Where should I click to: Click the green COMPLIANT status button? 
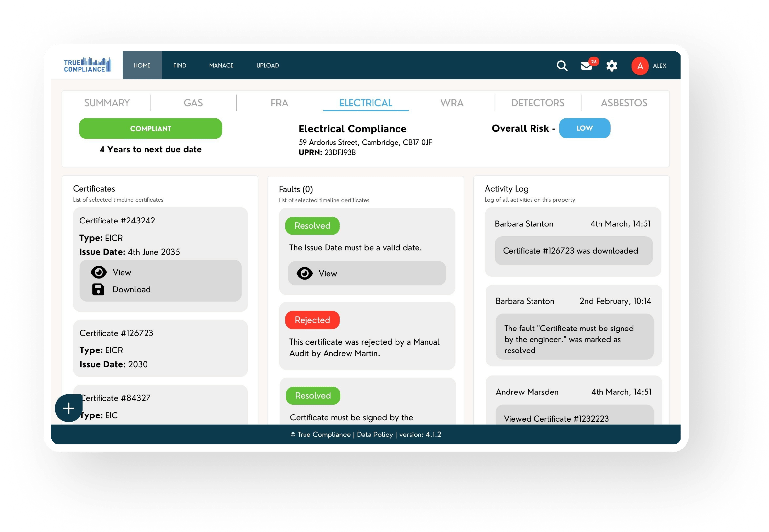[x=150, y=128]
